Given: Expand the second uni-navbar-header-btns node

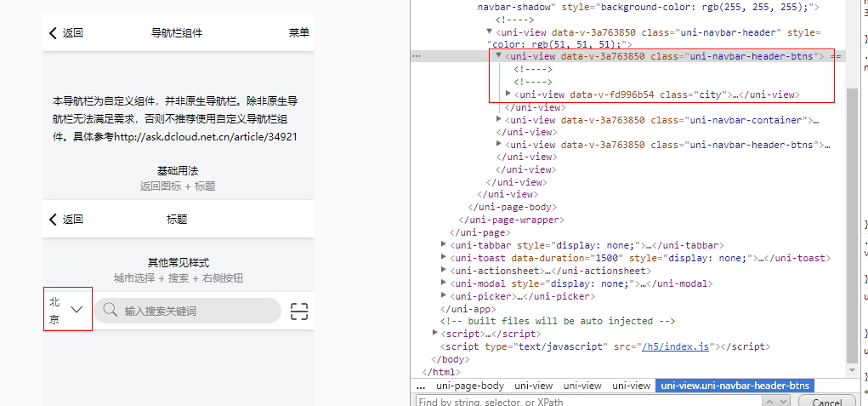Looking at the screenshot, I should click(499, 144).
